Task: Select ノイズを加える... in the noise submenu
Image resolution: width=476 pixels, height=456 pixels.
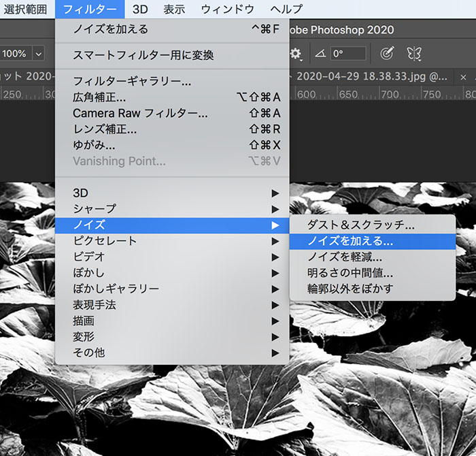Action: click(x=350, y=241)
